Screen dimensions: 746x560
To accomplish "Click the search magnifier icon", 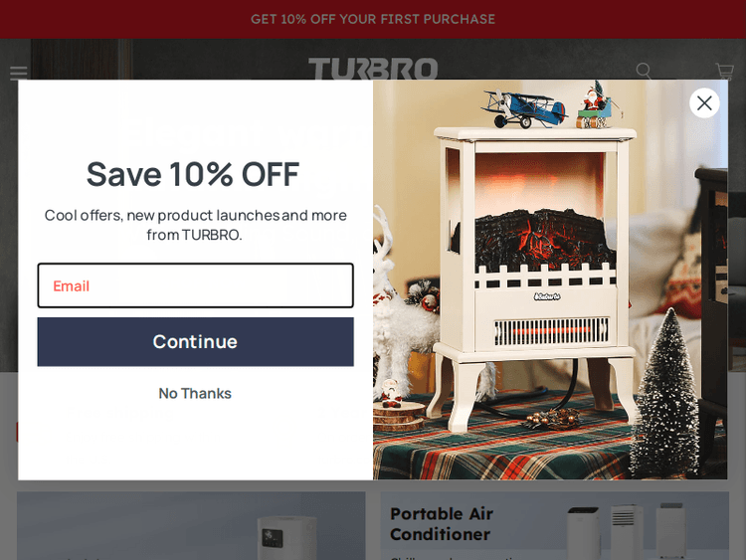I will point(644,72).
